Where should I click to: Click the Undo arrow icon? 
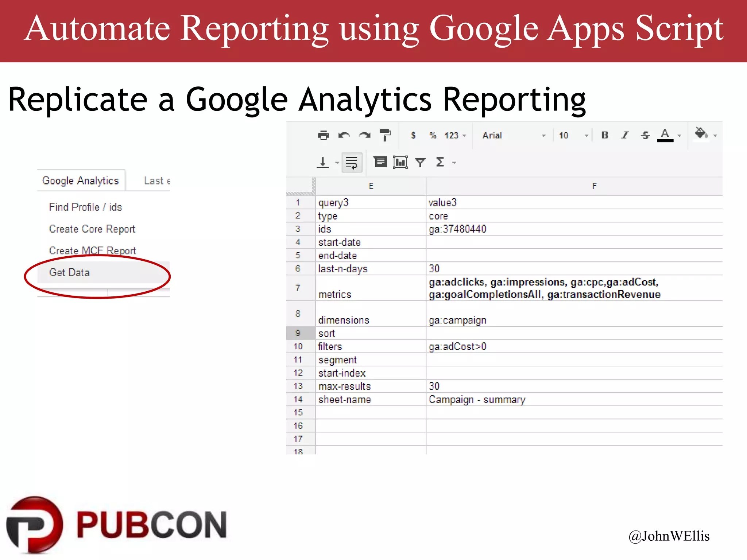[344, 136]
